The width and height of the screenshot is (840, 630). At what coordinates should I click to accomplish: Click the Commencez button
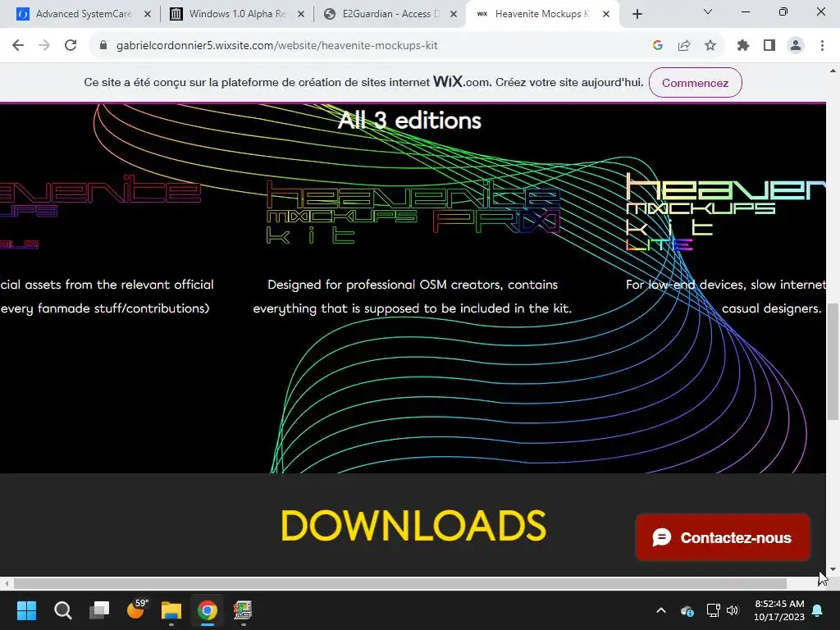(696, 83)
